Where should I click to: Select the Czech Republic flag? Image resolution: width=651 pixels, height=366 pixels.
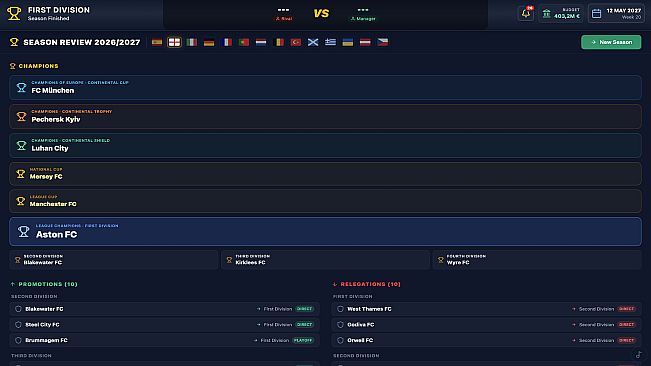point(383,42)
